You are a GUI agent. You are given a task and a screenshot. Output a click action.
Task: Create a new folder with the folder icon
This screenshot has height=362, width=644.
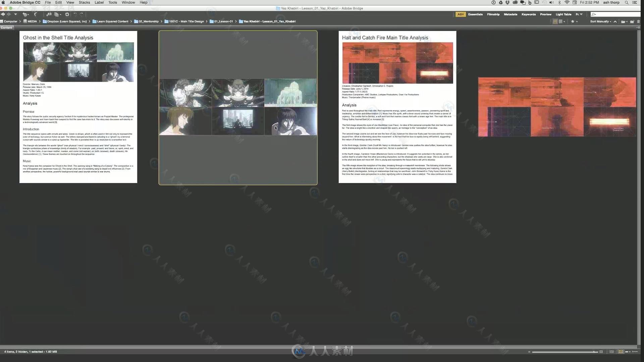click(x=632, y=21)
